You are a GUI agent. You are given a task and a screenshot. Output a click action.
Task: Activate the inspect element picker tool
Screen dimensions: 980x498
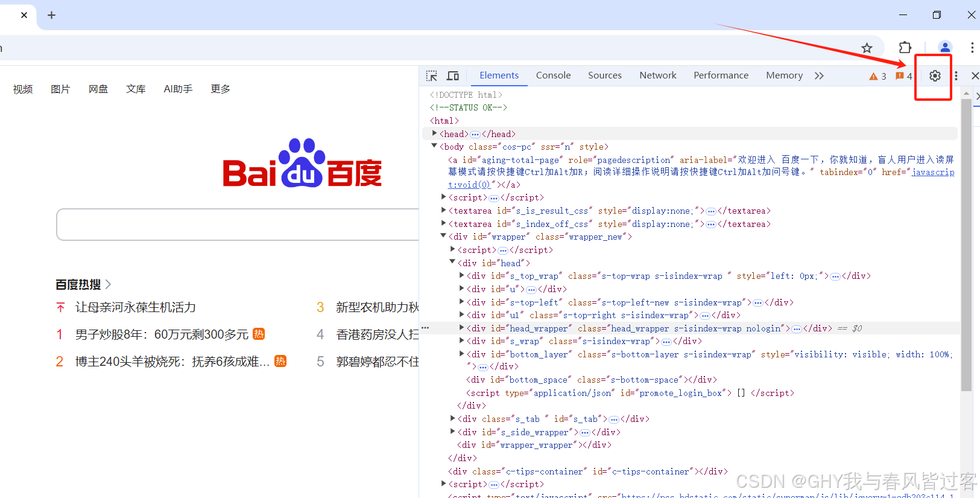[432, 75]
